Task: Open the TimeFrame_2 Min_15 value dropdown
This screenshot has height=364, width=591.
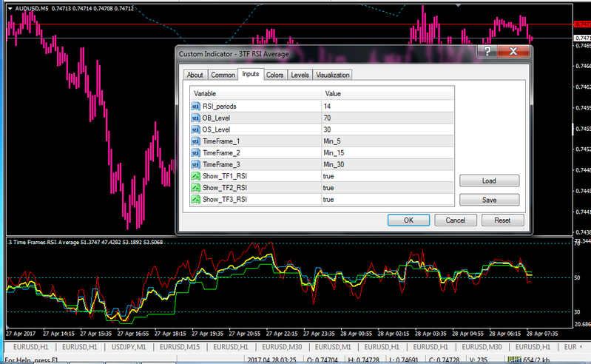Action: (335, 152)
